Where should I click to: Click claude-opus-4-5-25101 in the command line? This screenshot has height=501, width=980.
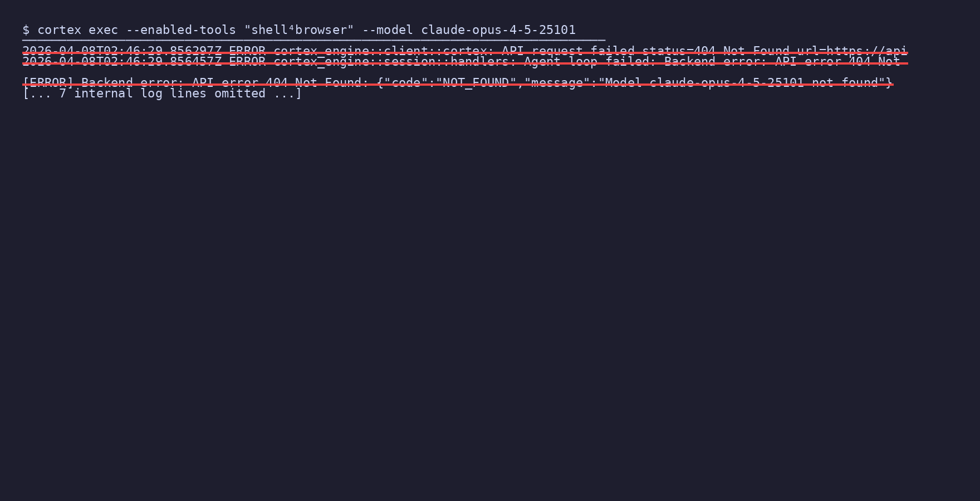(498, 30)
